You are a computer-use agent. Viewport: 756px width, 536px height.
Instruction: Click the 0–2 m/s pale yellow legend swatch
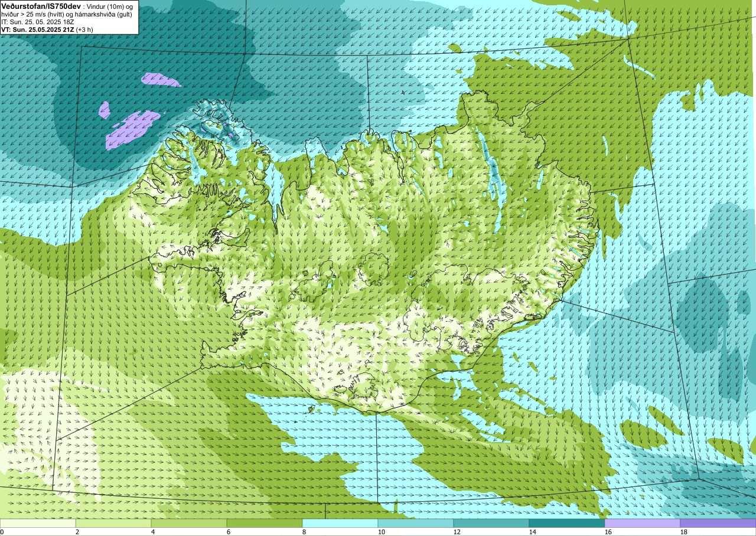[38, 523]
